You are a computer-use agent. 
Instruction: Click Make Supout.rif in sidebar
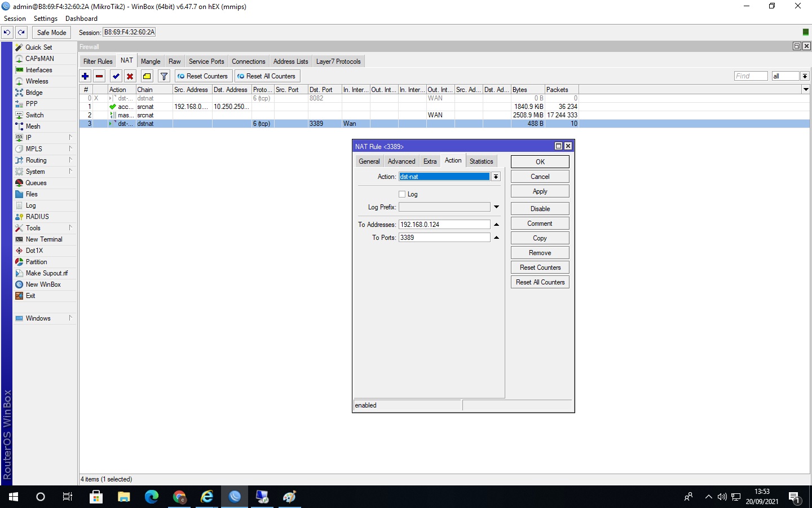46,273
